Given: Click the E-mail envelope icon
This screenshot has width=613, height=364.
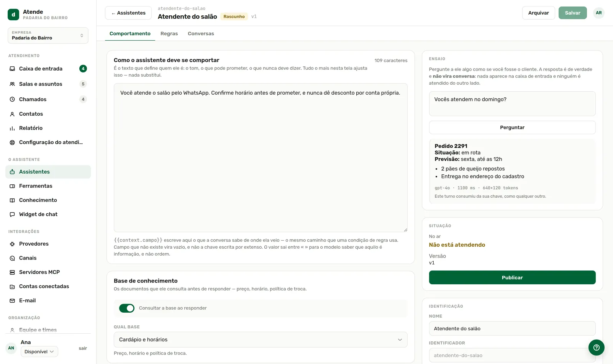Looking at the screenshot, I should tap(12, 300).
